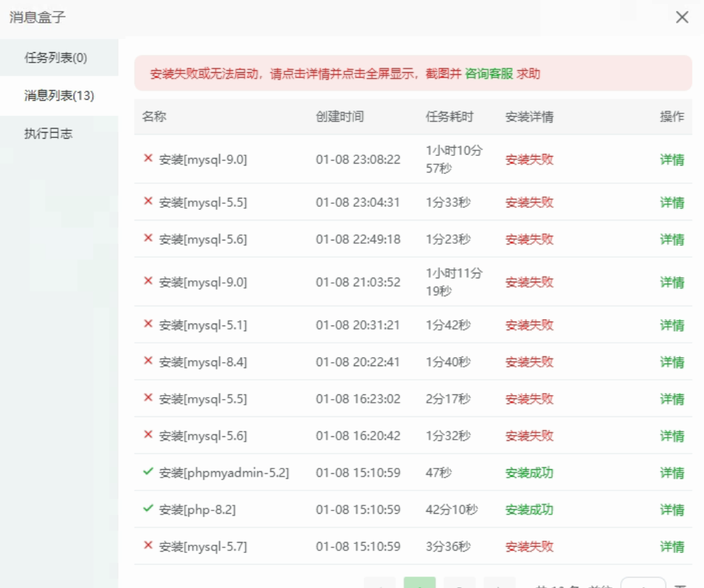Click 安装失败 status for mysql-8.4
704x588 pixels.
[529, 362]
